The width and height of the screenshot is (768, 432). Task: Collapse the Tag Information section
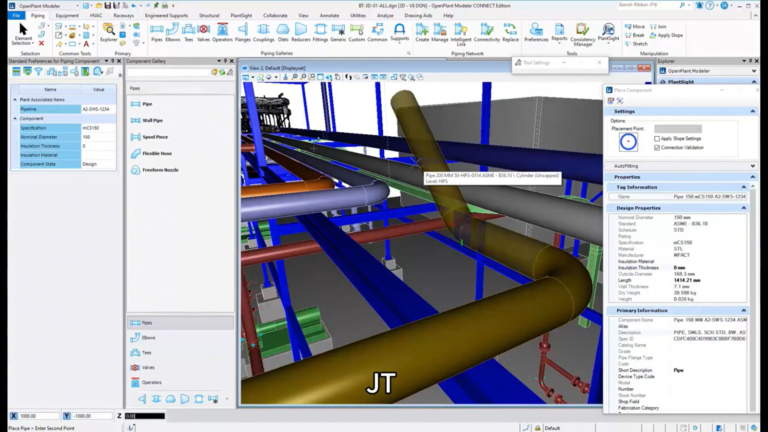pyautogui.click(x=744, y=187)
